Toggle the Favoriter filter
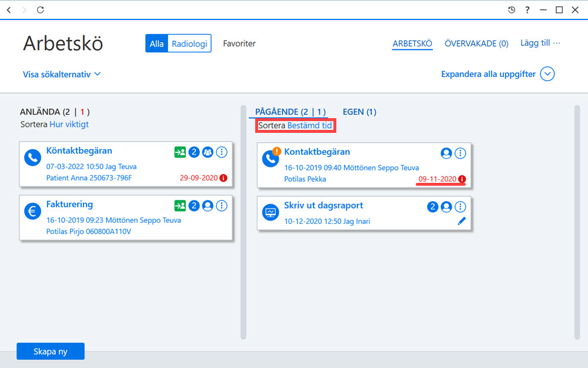 click(x=239, y=44)
